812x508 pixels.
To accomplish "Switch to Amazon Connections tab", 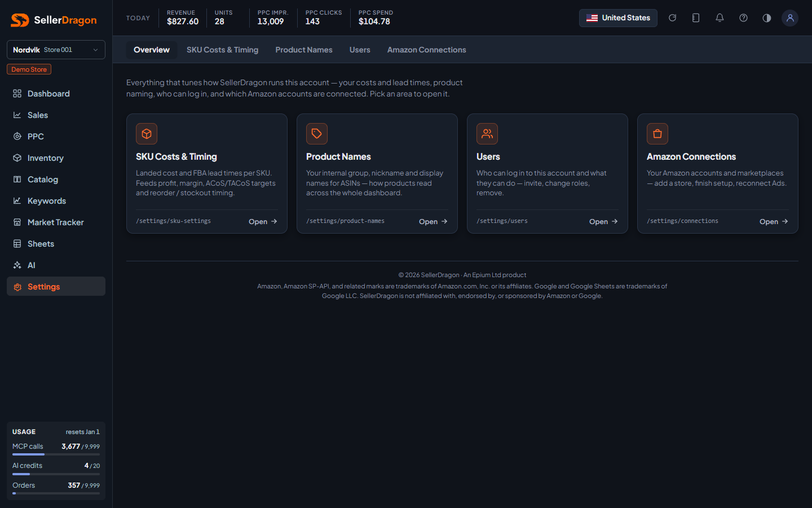I will click(x=427, y=50).
